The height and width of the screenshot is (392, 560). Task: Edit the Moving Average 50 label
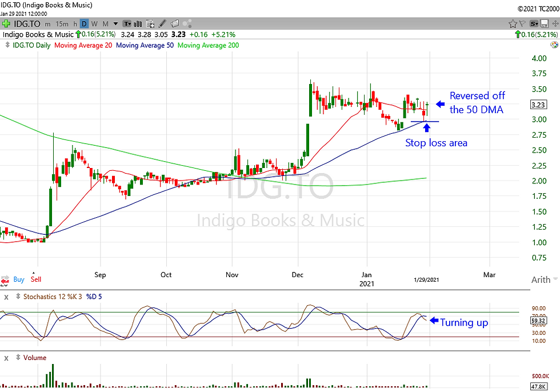pos(145,45)
